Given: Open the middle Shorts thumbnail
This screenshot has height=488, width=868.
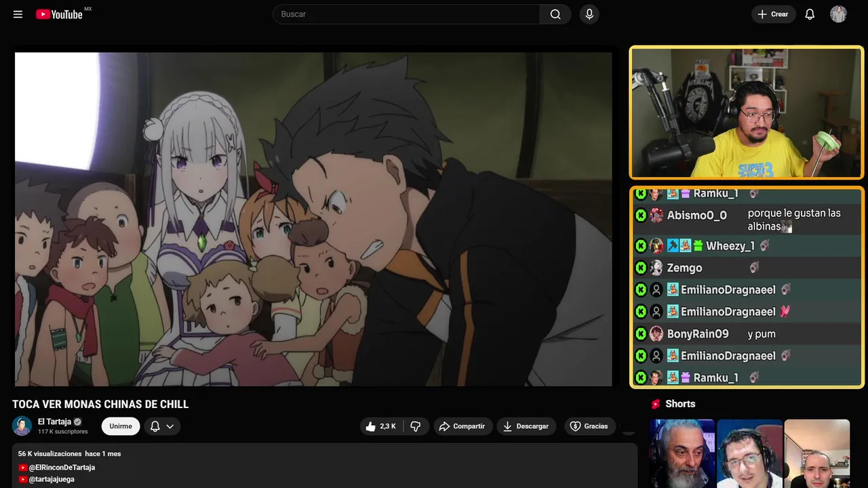Looking at the screenshot, I should (749, 453).
